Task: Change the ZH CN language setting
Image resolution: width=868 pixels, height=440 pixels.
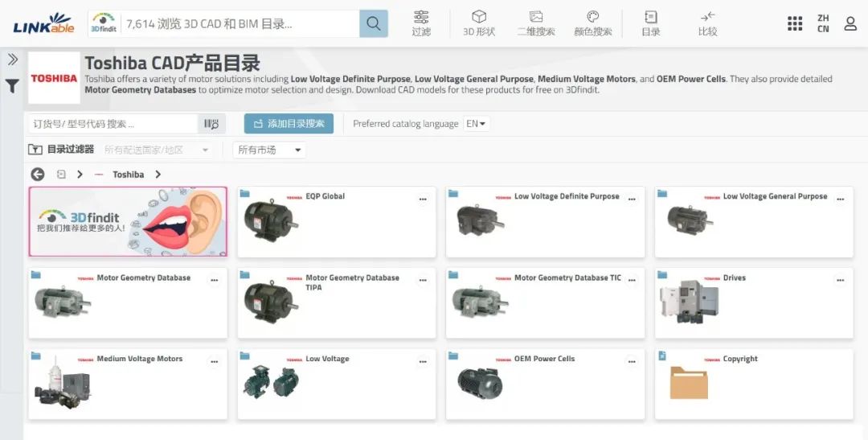Action: (823, 23)
